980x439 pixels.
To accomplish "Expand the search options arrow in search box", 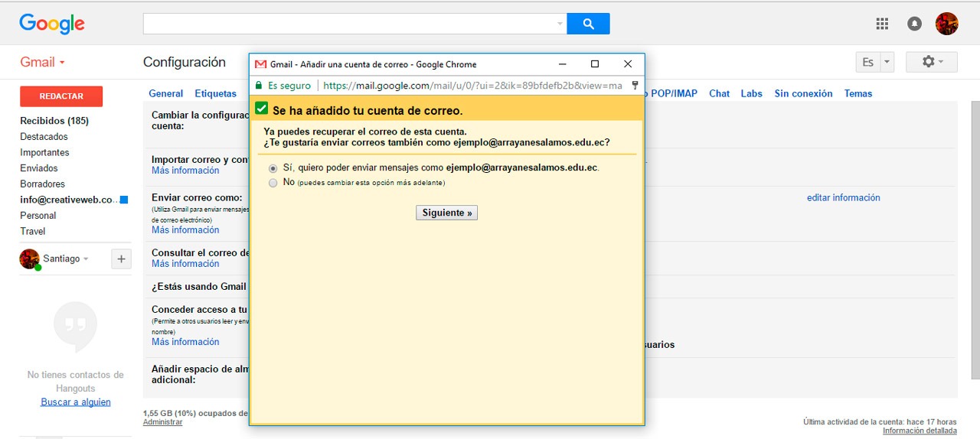I will pos(560,24).
